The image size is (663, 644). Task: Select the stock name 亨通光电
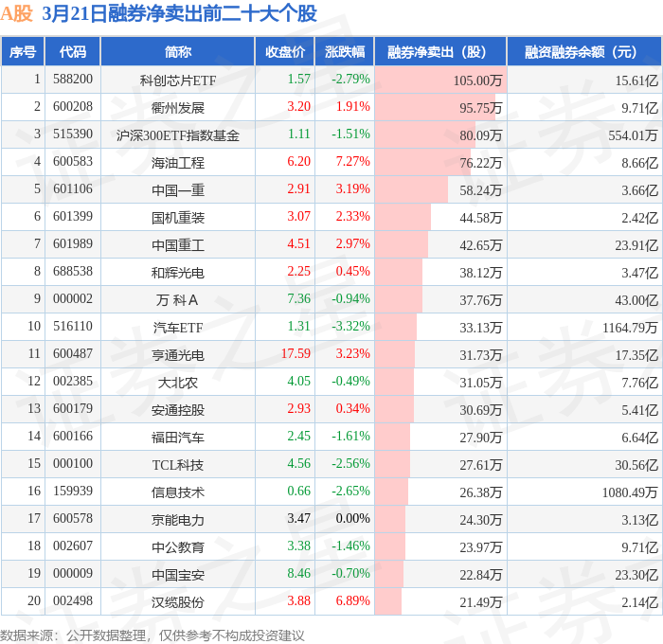coord(178,355)
